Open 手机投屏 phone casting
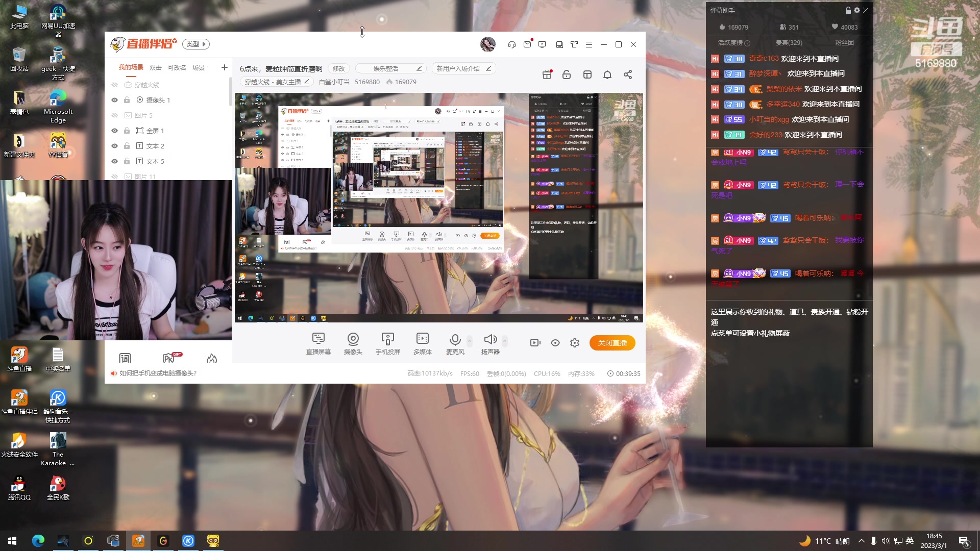The image size is (980, 551). [388, 343]
